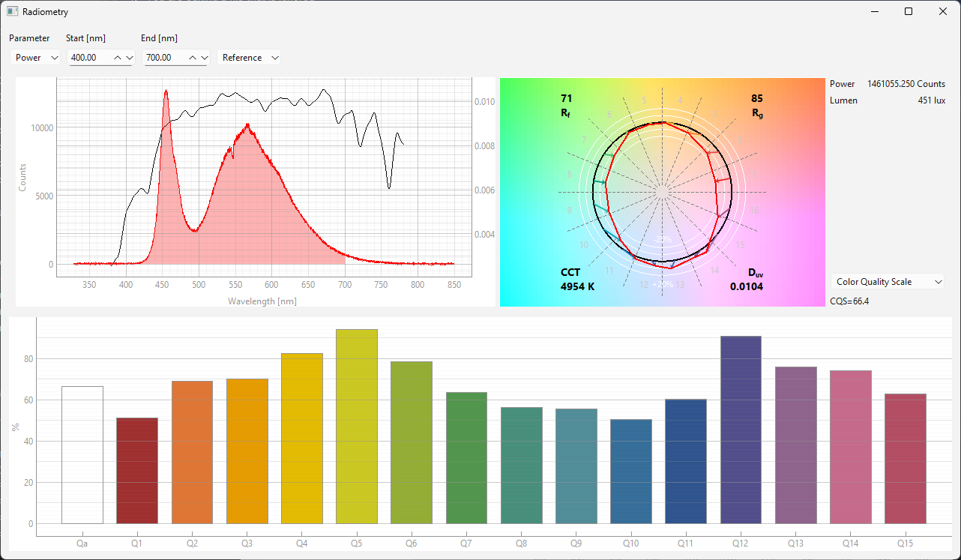This screenshot has height=560, width=961.
Task: Click the blue Q10 bar
Action: (x=631, y=472)
